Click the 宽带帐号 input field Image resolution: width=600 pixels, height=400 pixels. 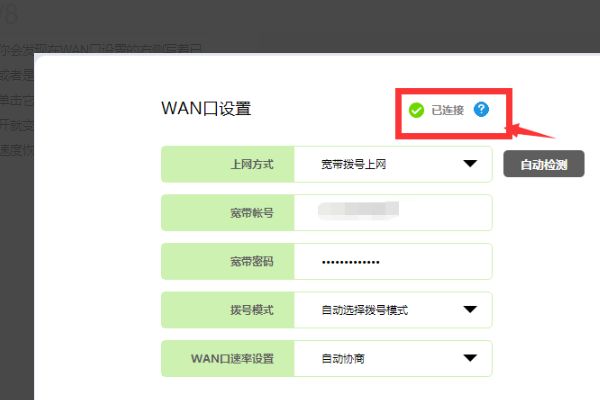393,212
